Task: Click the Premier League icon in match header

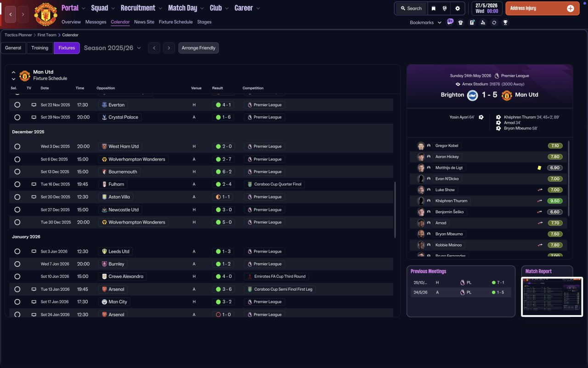Action: (497, 76)
